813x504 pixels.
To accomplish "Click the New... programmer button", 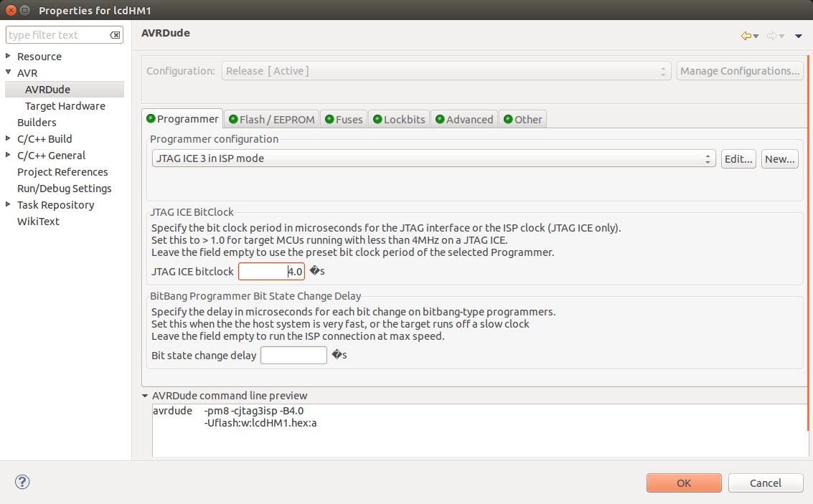I will coord(780,159).
